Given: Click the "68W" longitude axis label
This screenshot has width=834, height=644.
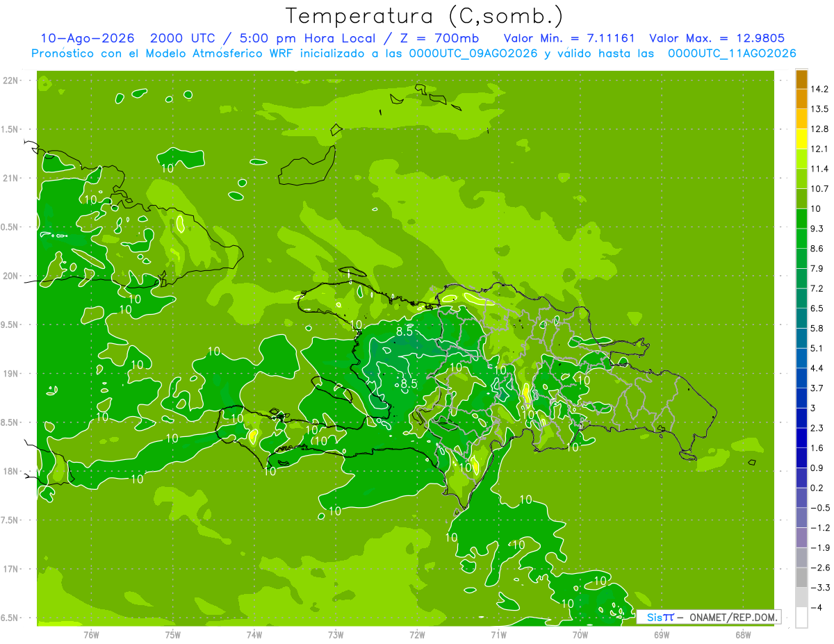Looking at the screenshot, I should click(743, 635).
